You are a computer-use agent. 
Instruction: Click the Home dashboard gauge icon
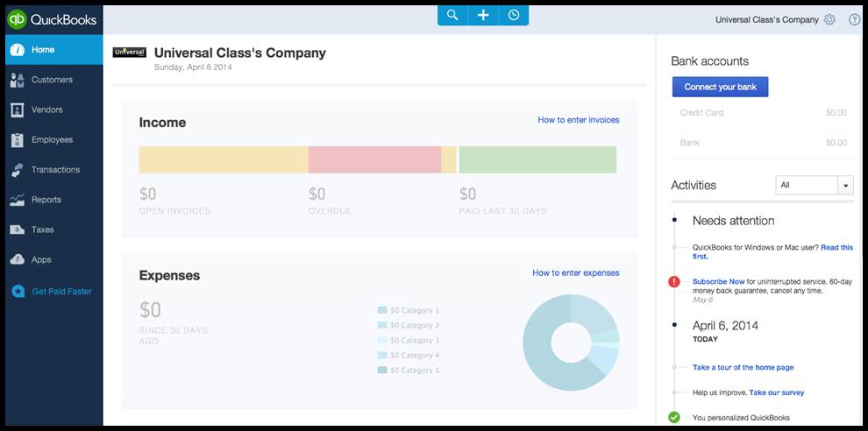click(x=18, y=50)
